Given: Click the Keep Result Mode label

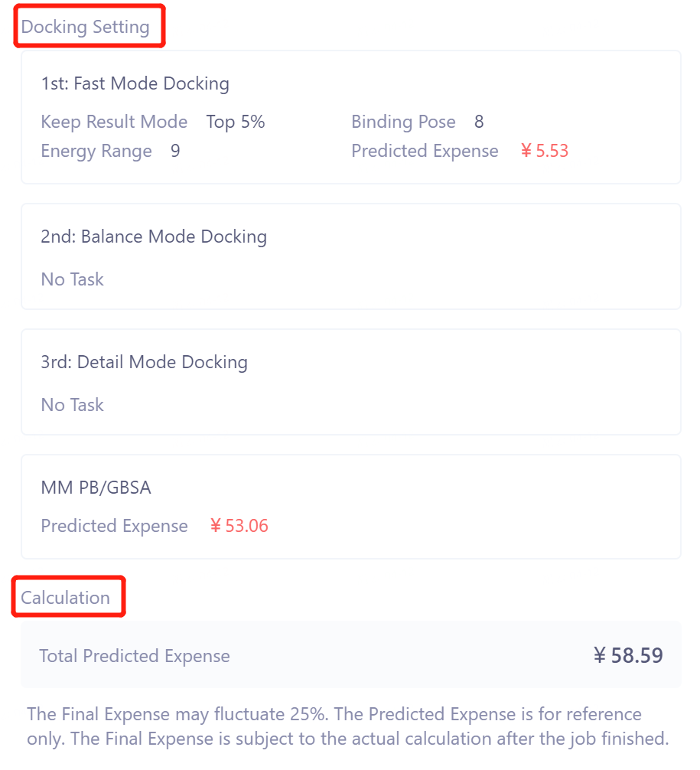Looking at the screenshot, I should click(x=114, y=122).
